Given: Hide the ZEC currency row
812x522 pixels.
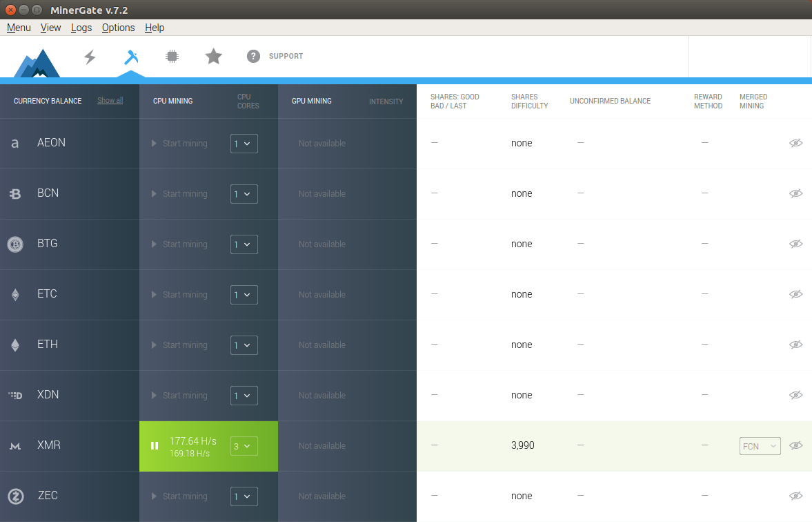Looking at the screenshot, I should pyautogui.click(x=796, y=496).
